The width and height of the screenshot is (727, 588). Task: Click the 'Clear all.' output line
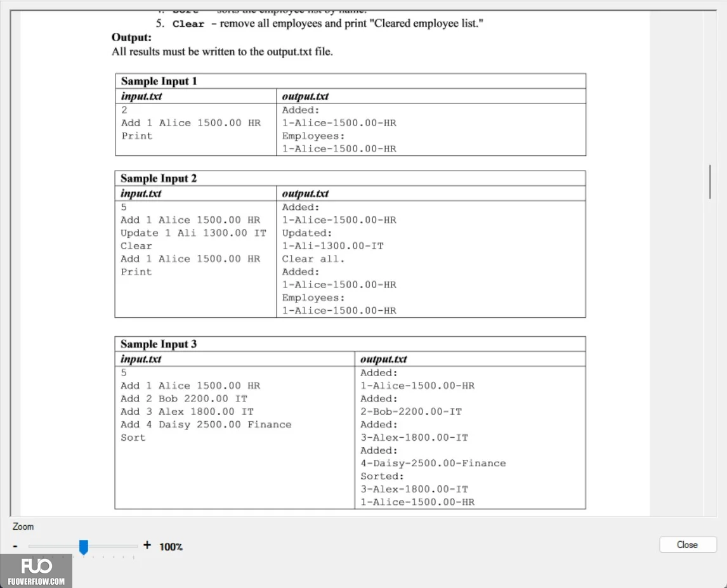[313, 259]
